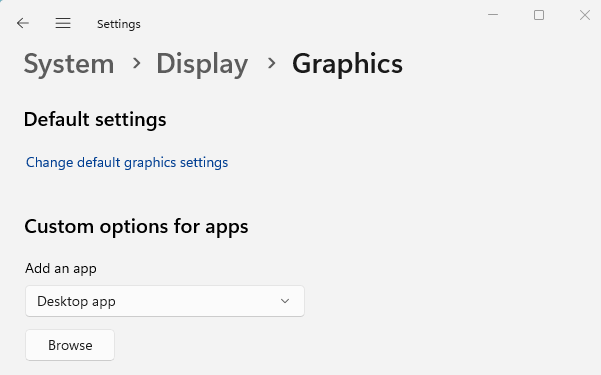Select the Graphics breadcrumb title
This screenshot has width=601, height=375.
point(347,64)
